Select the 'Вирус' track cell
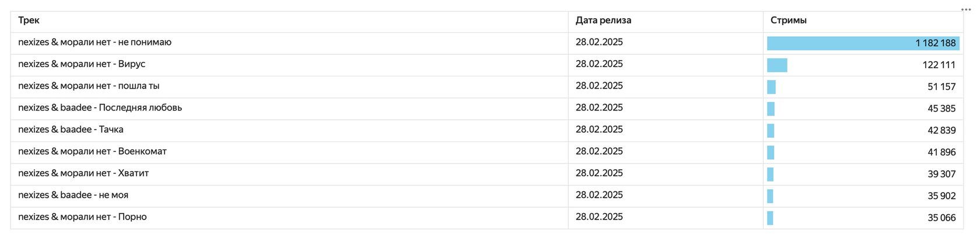Screen dimensions: 980x244 [289, 65]
